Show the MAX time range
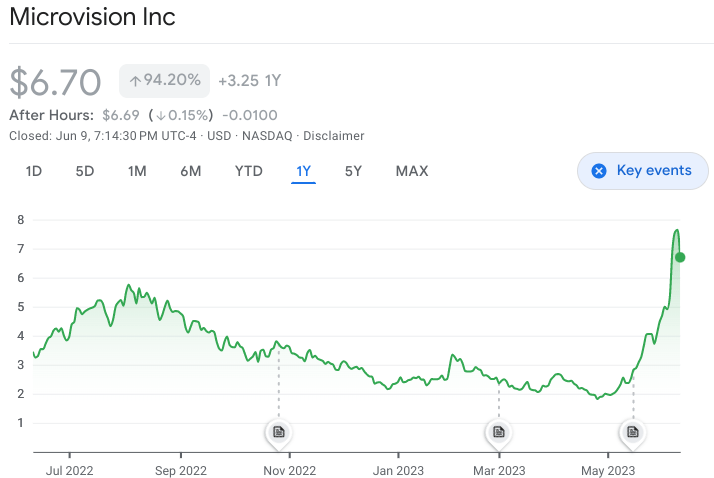 pyautogui.click(x=412, y=171)
